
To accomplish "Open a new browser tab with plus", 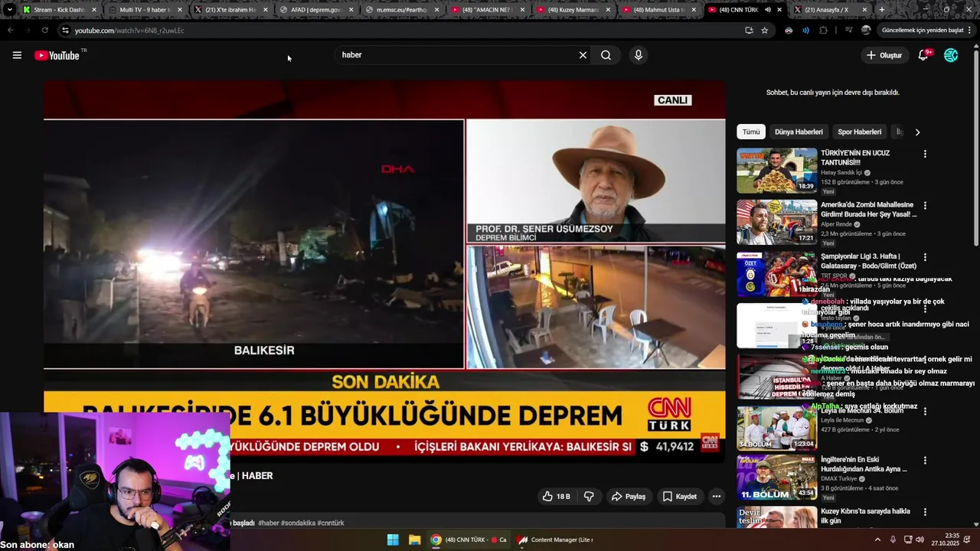I will 882,10.
